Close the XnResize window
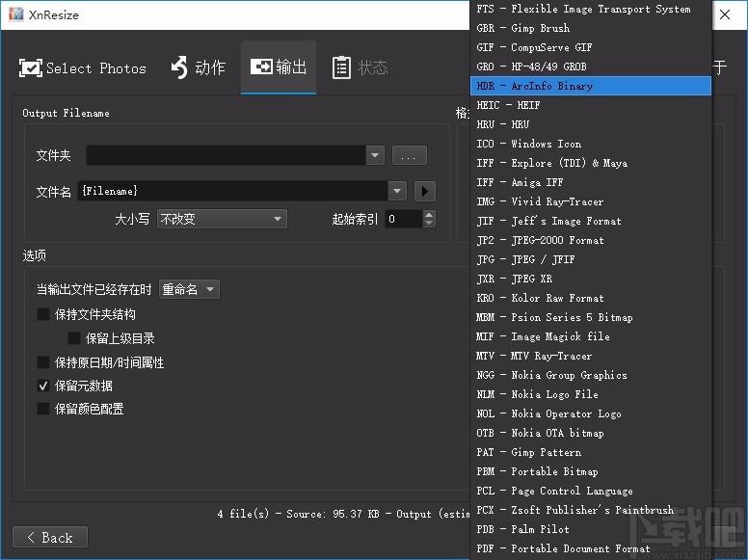Screen dimensions: 748x560 click(725, 14)
